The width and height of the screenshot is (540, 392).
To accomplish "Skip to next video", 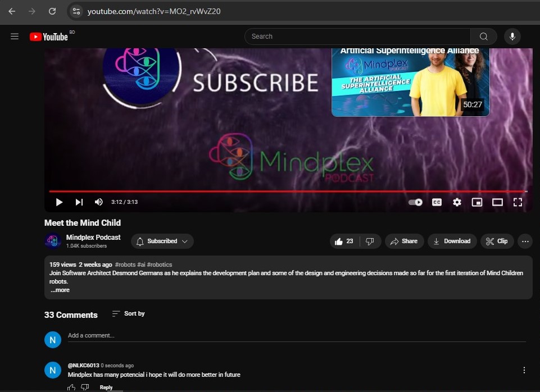I will (79, 202).
